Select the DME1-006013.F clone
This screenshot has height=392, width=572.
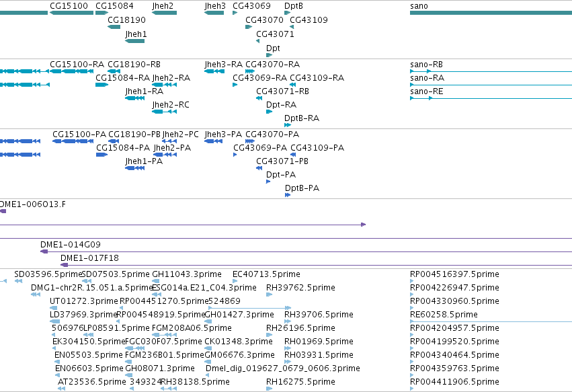[x=3, y=211]
